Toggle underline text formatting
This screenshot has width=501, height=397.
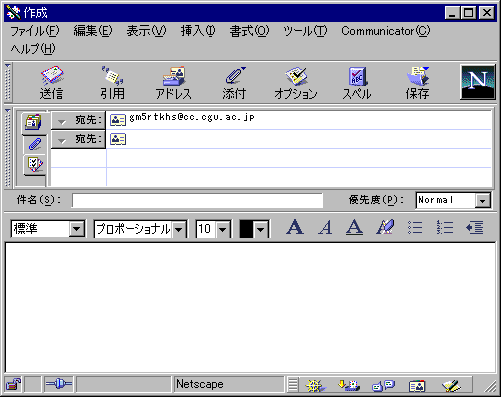coord(354,227)
